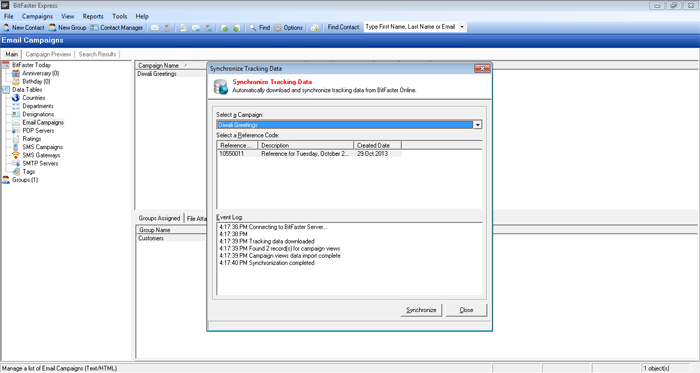This screenshot has height=373, width=700.
Task: Select the Customers group row
Action: (151, 239)
